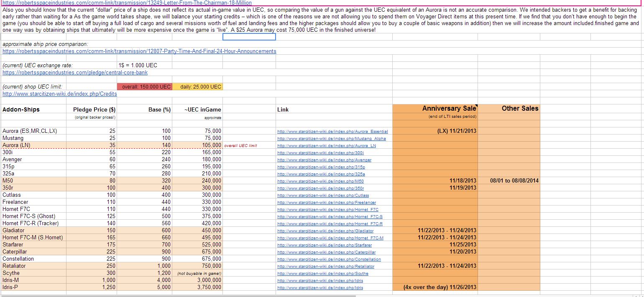This screenshot has width=644, height=297.
Task: Open the 300i wiki link
Action: [x=320, y=152]
